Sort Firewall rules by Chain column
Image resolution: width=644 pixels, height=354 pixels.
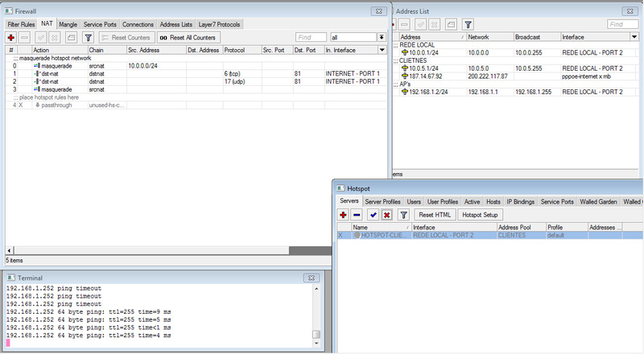pyautogui.click(x=107, y=50)
